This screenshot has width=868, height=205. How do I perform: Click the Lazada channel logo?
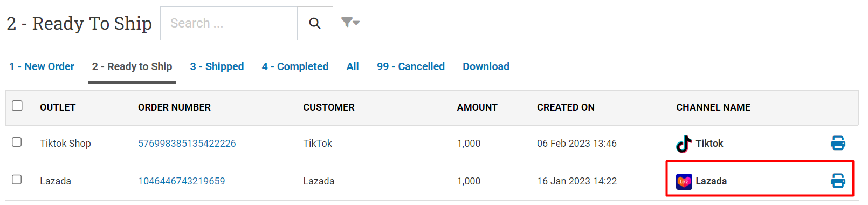[x=684, y=181]
